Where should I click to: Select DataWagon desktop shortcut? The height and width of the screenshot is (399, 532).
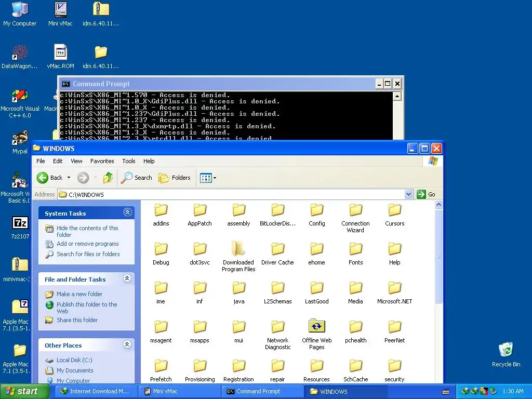20,57
